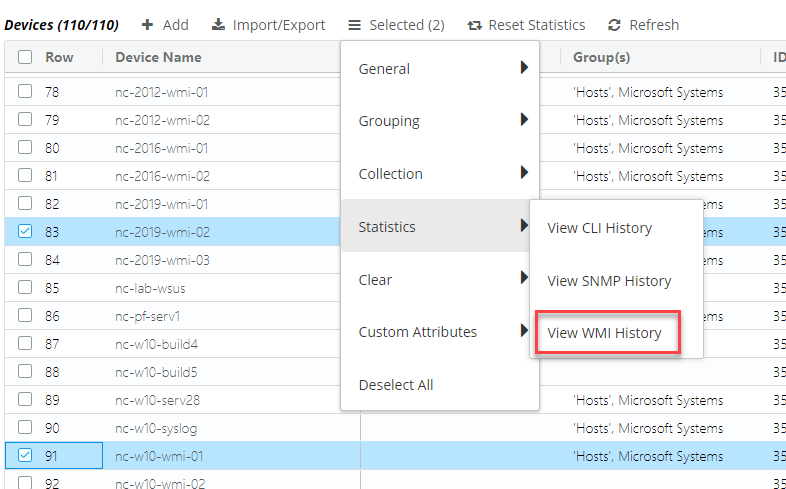Uncheck the row 91 checkbox

pyautogui.click(x=25, y=456)
